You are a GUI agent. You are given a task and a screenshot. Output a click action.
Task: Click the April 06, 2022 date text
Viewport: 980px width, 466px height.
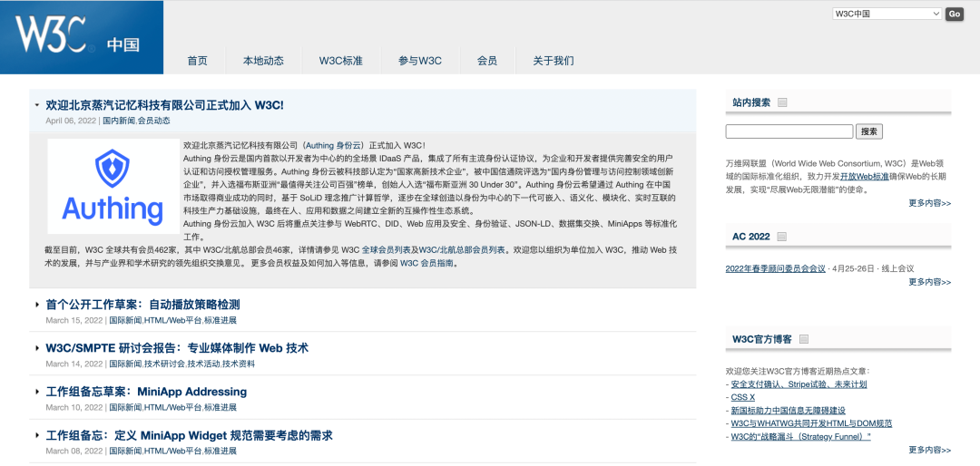tap(71, 121)
